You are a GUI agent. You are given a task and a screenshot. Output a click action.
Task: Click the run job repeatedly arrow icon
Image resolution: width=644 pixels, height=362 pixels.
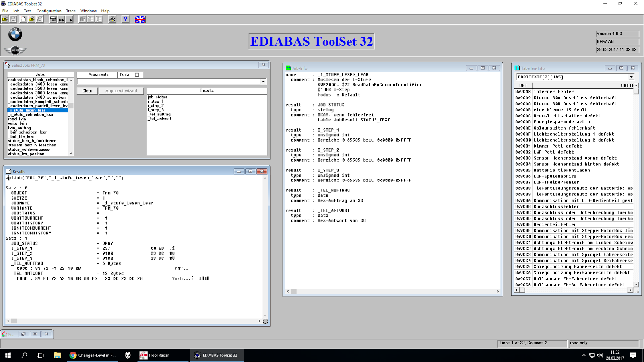70,19
